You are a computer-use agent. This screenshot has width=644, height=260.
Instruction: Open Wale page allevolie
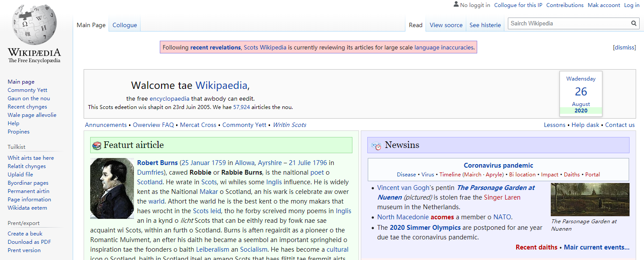tap(32, 115)
